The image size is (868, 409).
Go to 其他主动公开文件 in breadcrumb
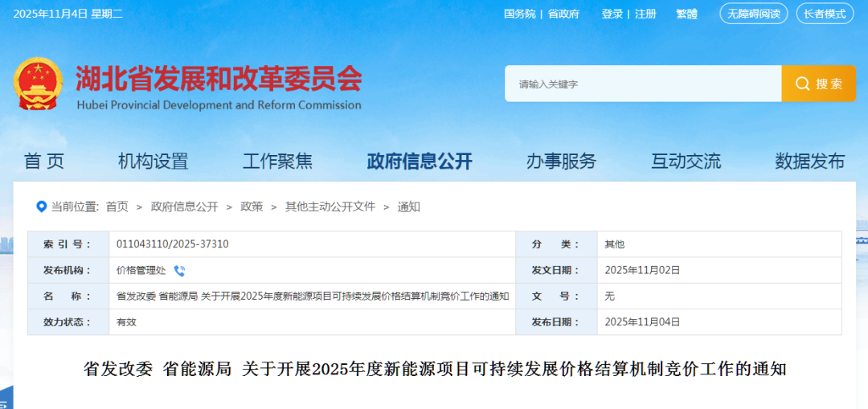[x=330, y=207]
